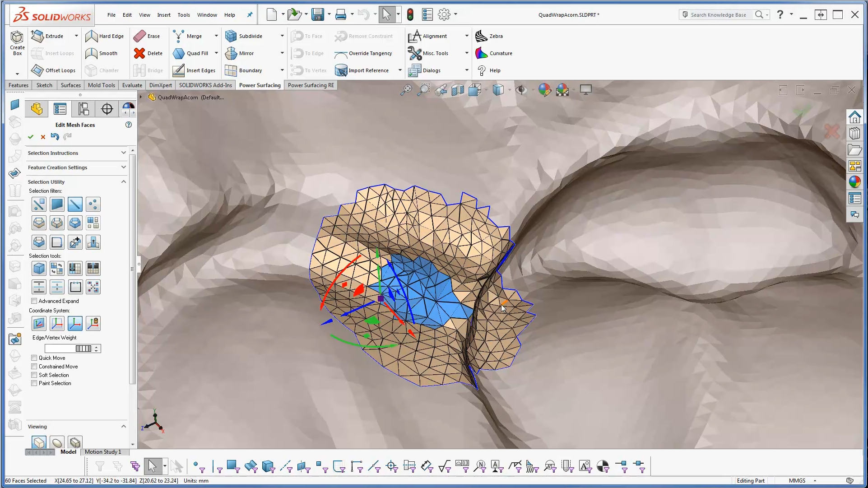Click the red Delete tool
The width and height of the screenshot is (868, 488).
click(x=148, y=53)
